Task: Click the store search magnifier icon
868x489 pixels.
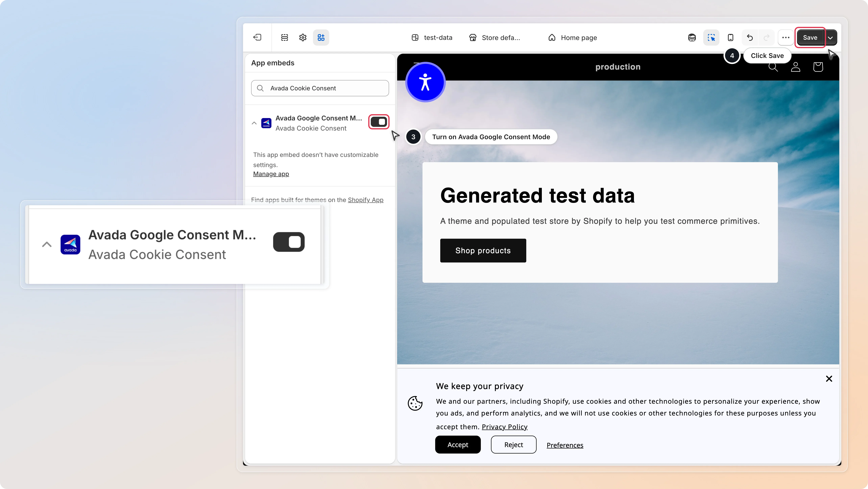Action: (x=773, y=67)
